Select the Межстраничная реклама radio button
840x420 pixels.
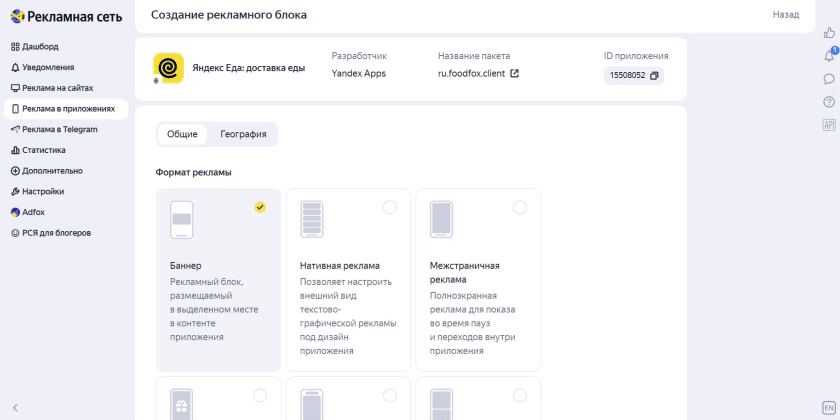click(520, 207)
